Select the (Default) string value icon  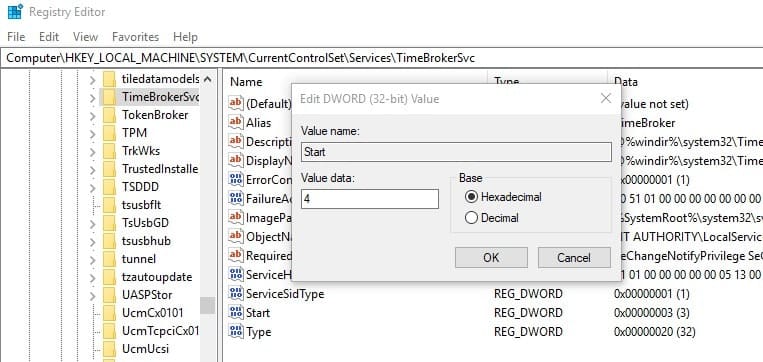(x=236, y=103)
